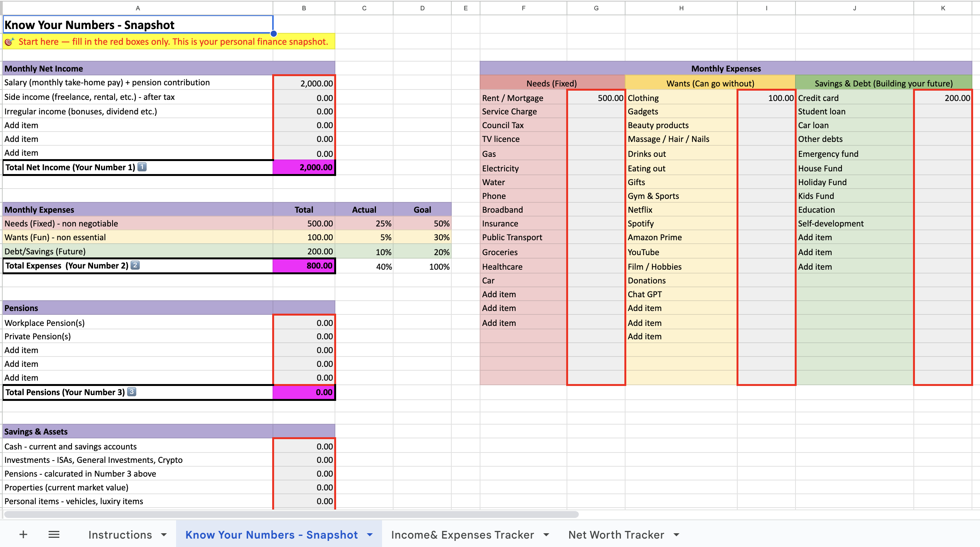Click the blue selection handle on the title cell
This screenshot has height=547, width=980.
[x=273, y=34]
